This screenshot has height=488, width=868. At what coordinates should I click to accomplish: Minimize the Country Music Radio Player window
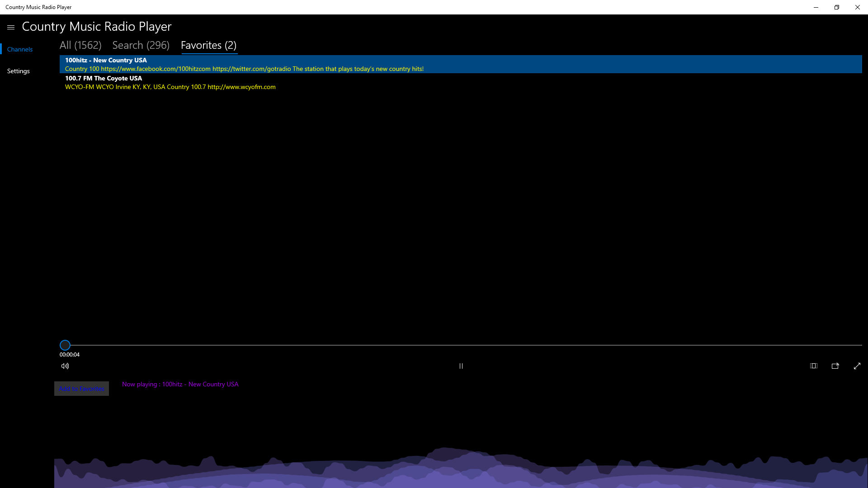click(x=816, y=7)
